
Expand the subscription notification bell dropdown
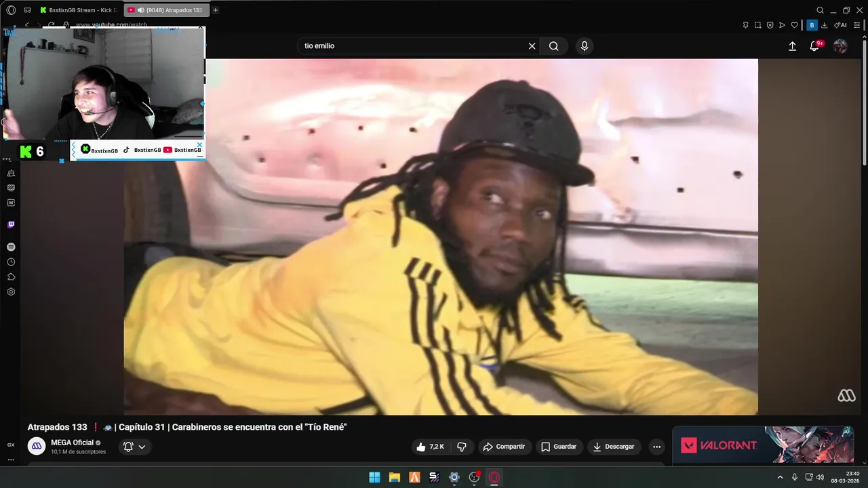tap(134, 447)
